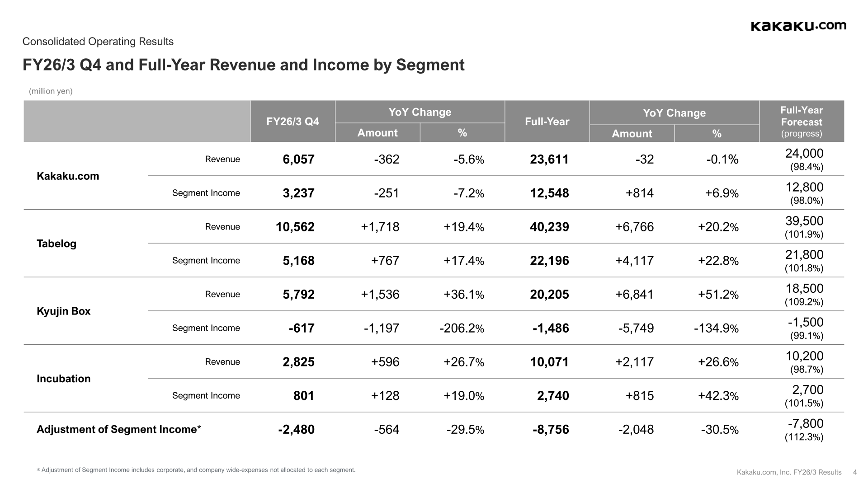Image resolution: width=868 pixels, height=488 pixels.
Task: Select Kyujin Box Q4 YoY amount -1,197
Action: pos(382,328)
